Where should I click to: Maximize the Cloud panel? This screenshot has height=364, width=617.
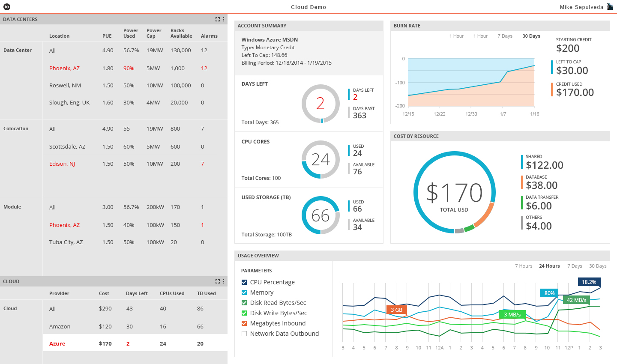(218, 281)
